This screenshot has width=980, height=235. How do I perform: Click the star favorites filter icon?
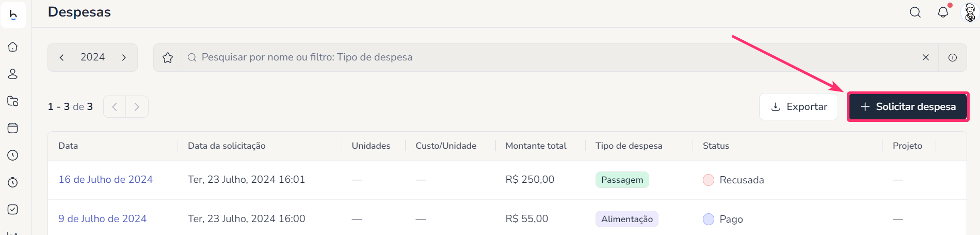[x=168, y=57]
